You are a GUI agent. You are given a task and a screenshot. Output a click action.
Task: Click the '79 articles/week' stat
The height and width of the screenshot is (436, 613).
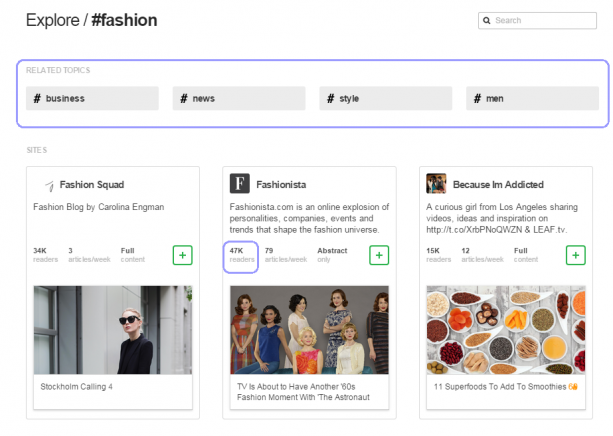(286, 255)
